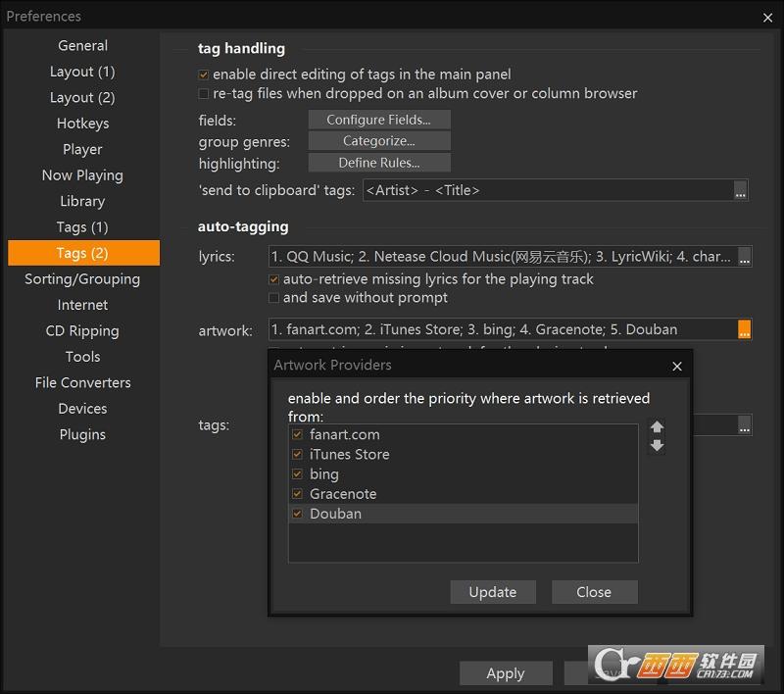The width and height of the screenshot is (784, 694).
Task: Open artwork providers ellipsis button
Action: coord(744,329)
